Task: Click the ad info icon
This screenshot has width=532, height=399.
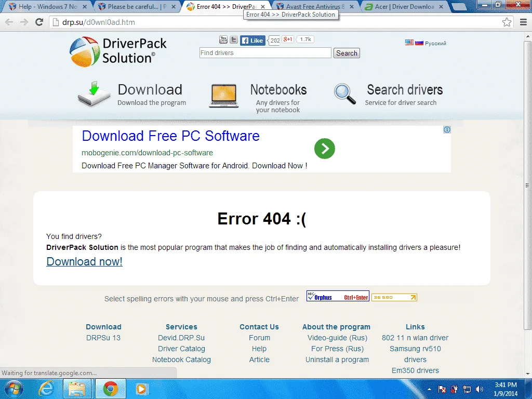Action: click(x=447, y=129)
